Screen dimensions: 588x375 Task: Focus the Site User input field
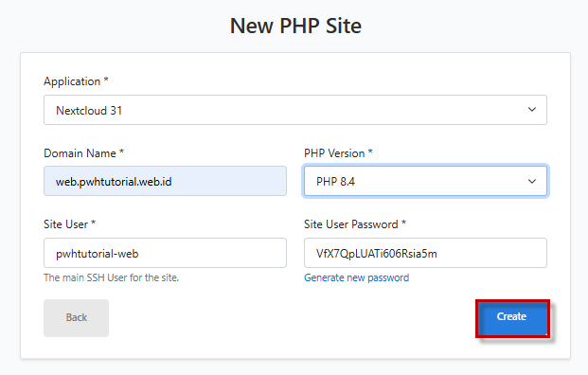point(165,253)
